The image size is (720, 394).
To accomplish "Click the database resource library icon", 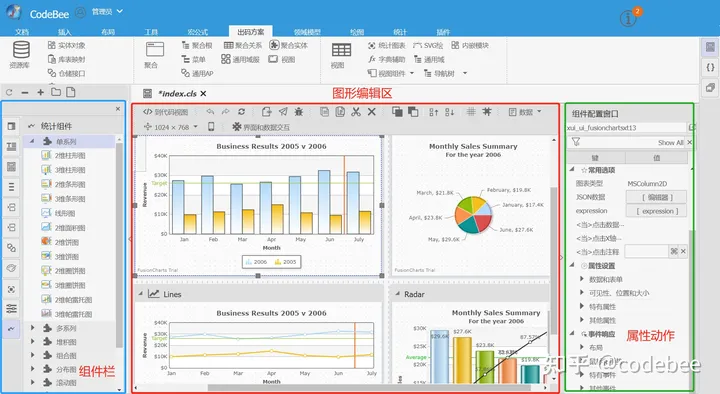I will [21, 50].
